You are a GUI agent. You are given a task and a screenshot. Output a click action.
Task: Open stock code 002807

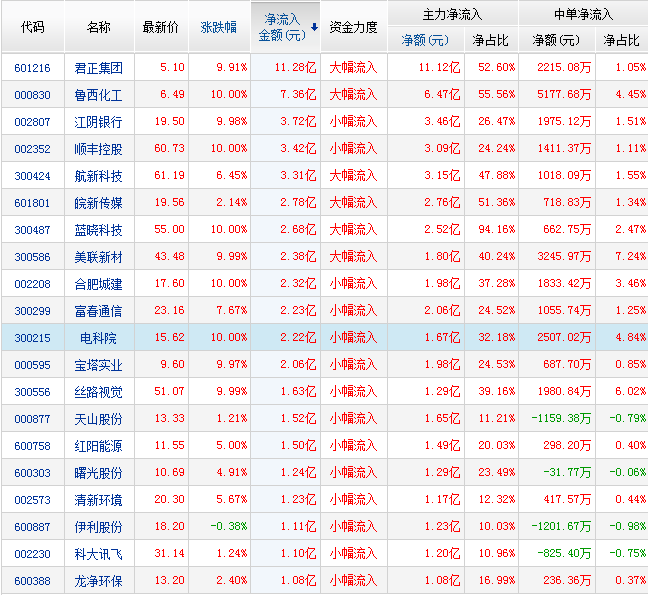click(32, 122)
